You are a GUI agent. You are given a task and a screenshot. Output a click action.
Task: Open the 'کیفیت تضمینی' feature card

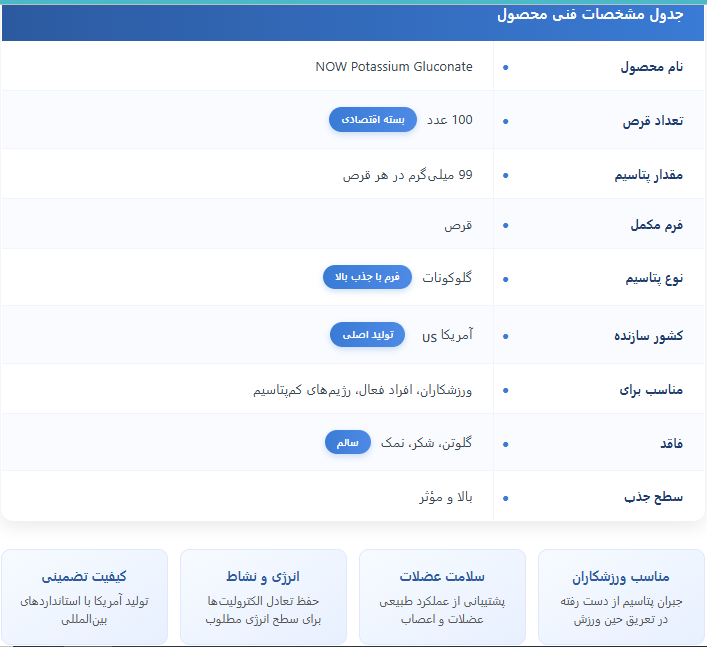tap(84, 597)
